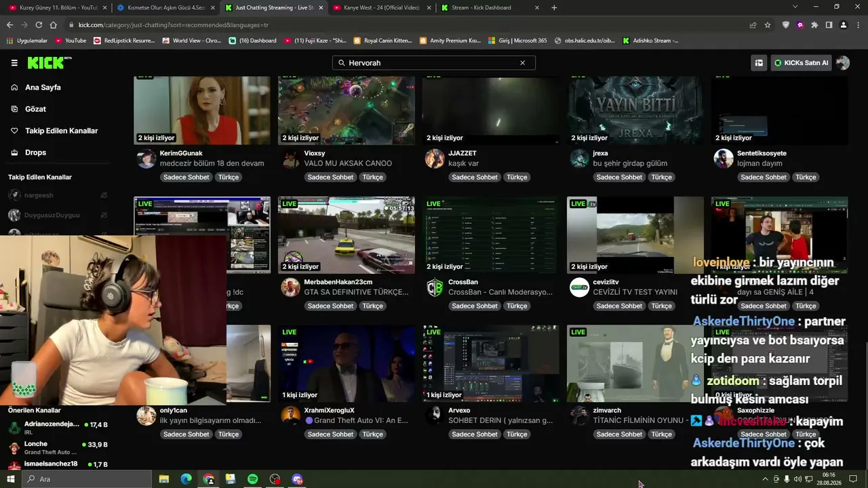Open the Giriş | Microsoft 365 bookmark
The width and height of the screenshot is (868, 488).
tap(517, 41)
